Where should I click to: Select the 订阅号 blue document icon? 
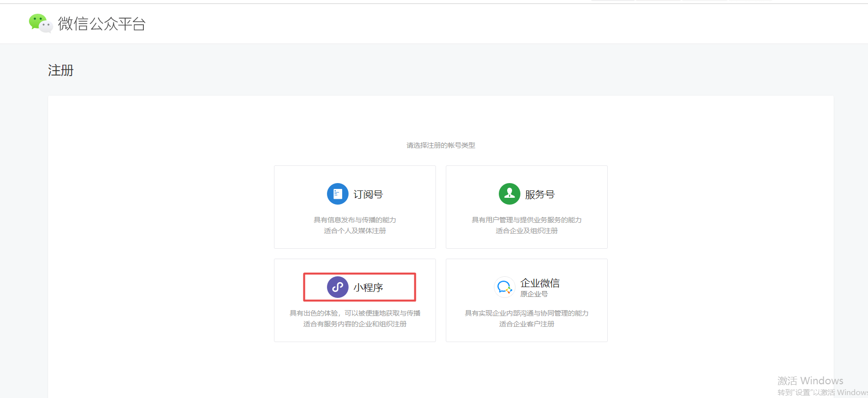338,194
